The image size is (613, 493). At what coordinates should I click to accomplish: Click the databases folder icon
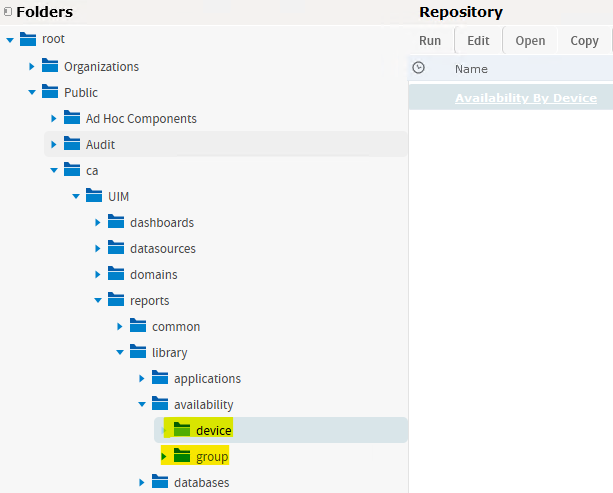coord(160,483)
